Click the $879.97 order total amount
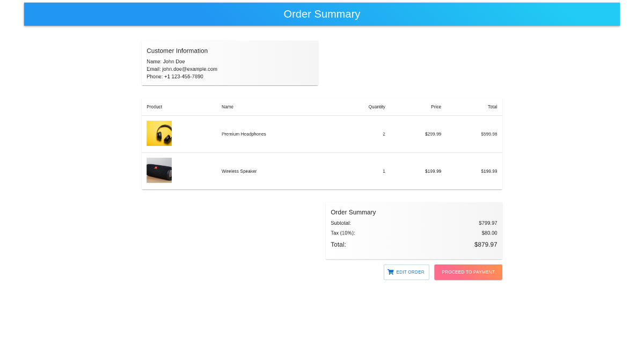The width and height of the screenshot is (644, 338). 485,245
